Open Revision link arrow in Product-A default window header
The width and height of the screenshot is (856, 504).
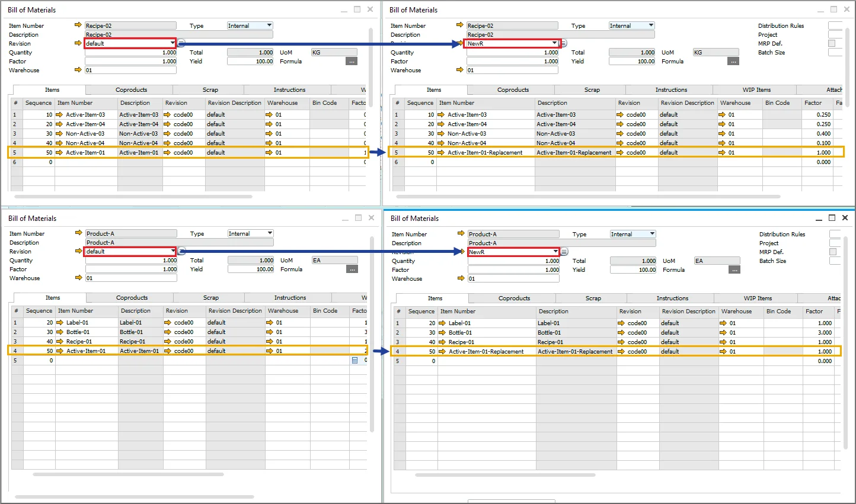[78, 251]
